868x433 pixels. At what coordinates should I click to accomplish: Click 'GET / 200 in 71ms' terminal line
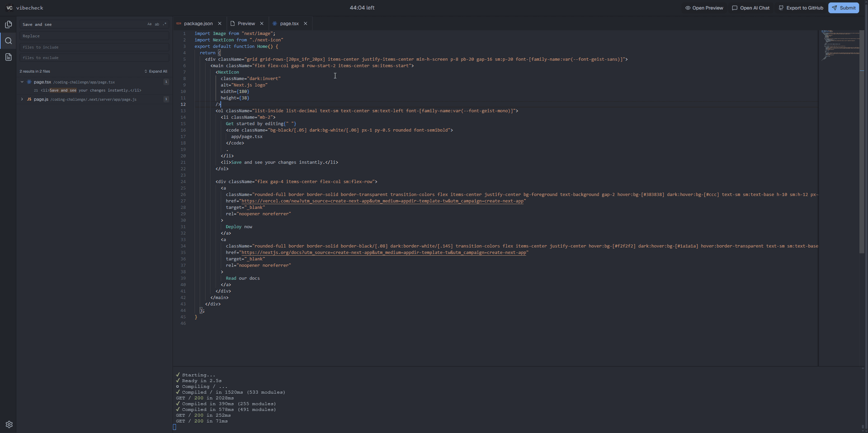click(202, 421)
